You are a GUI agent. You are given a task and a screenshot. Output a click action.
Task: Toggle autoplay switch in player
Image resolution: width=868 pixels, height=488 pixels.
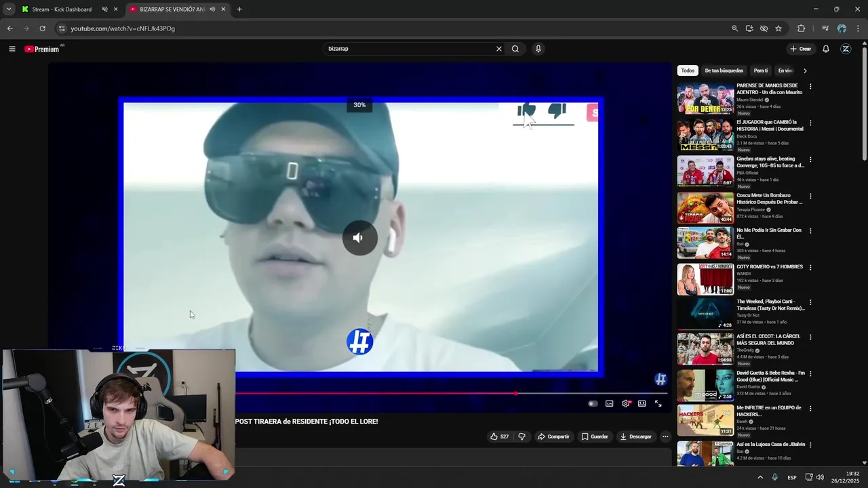[593, 403]
